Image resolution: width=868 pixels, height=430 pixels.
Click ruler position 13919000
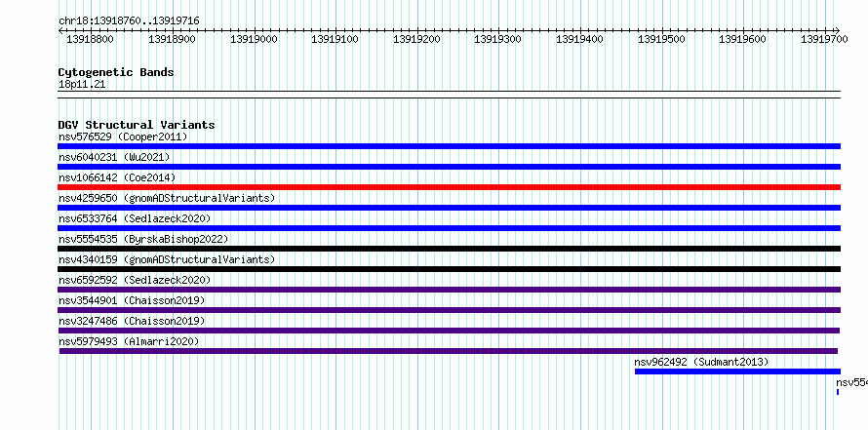pyautogui.click(x=254, y=39)
